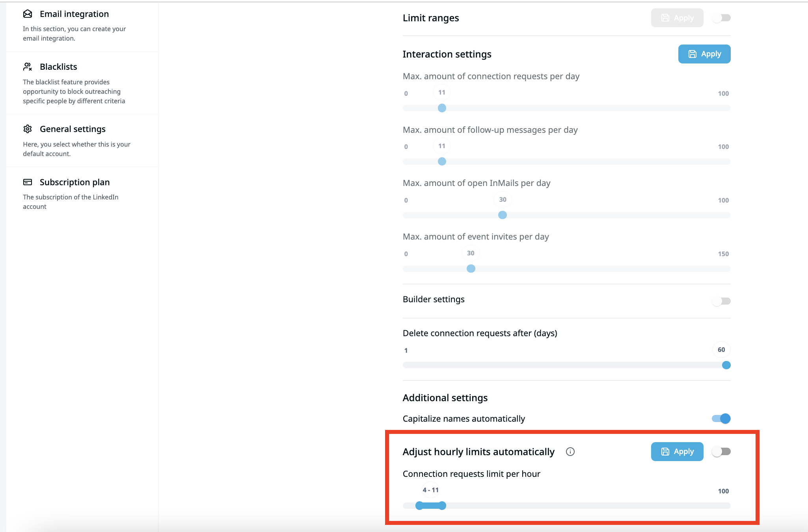Turn on Adjust hourly limits automatically
Image resolution: width=808 pixels, height=532 pixels.
721,452
